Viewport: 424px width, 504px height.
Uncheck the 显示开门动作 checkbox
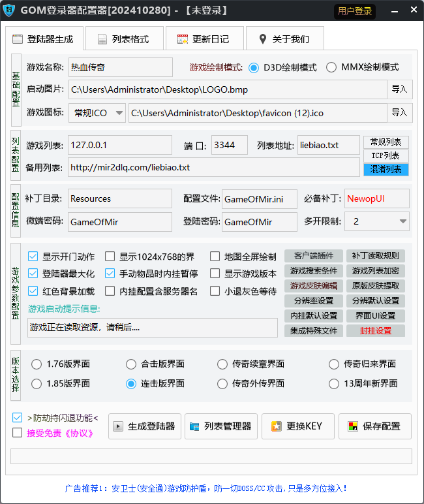pos(33,257)
